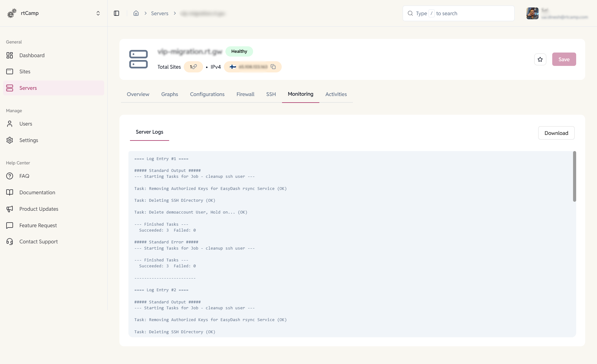Open Contact Support
This screenshot has width=597, height=364.
point(39,242)
